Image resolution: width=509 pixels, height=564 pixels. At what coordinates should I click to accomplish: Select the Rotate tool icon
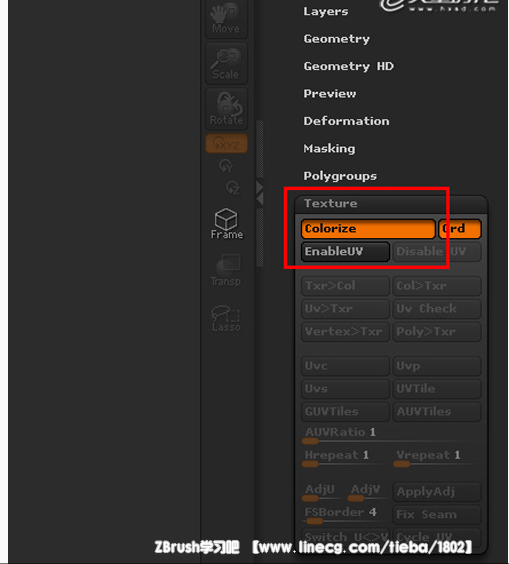[226, 109]
